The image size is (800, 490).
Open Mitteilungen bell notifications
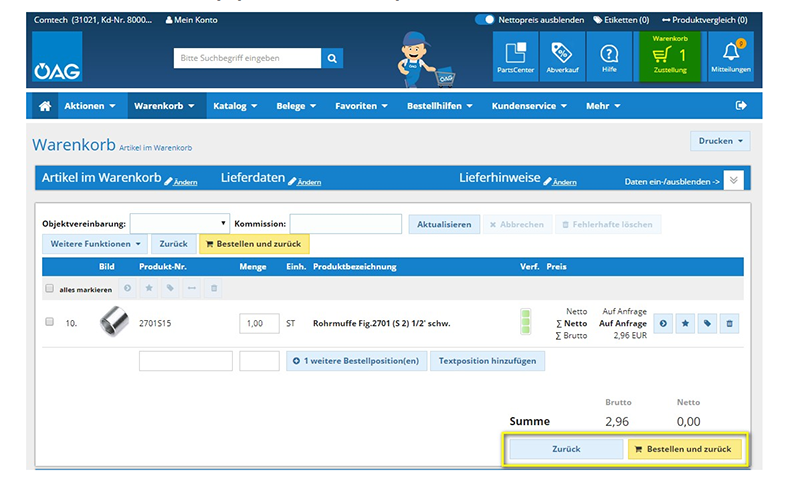(x=730, y=57)
